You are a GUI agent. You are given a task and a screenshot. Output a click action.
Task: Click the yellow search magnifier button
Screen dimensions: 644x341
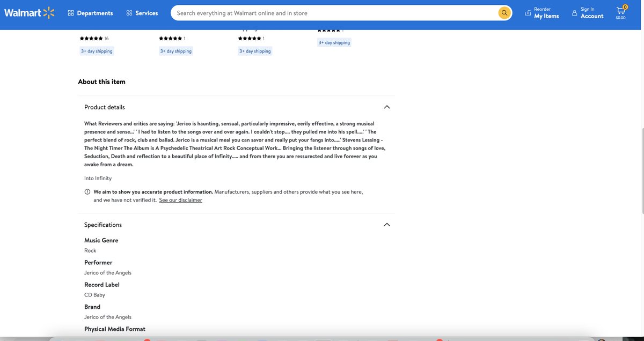(504, 13)
